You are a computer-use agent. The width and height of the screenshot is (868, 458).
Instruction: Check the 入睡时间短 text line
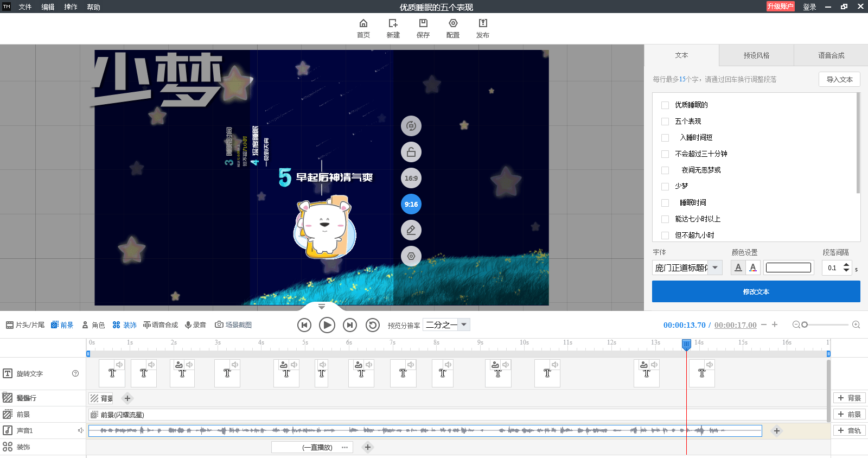[x=665, y=138]
